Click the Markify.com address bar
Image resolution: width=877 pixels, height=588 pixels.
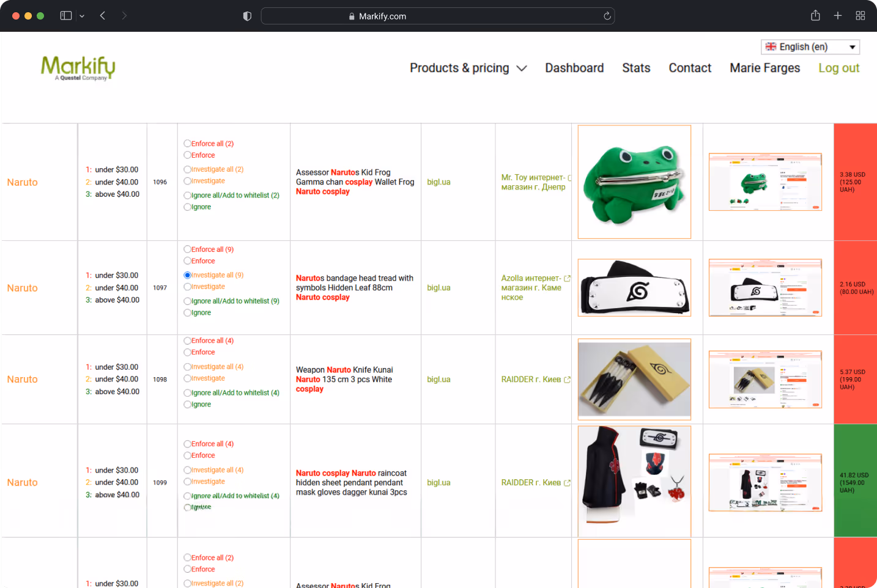point(438,16)
